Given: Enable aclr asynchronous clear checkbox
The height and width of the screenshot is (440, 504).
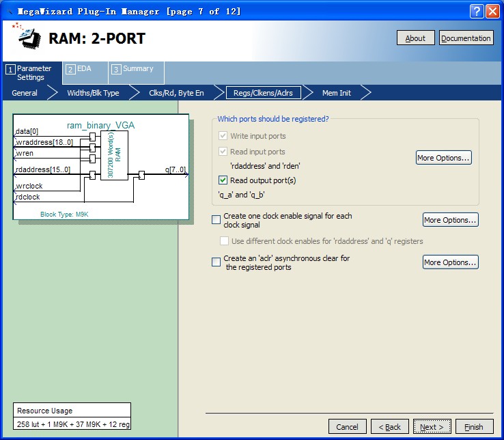Looking at the screenshot, I should (x=216, y=262).
